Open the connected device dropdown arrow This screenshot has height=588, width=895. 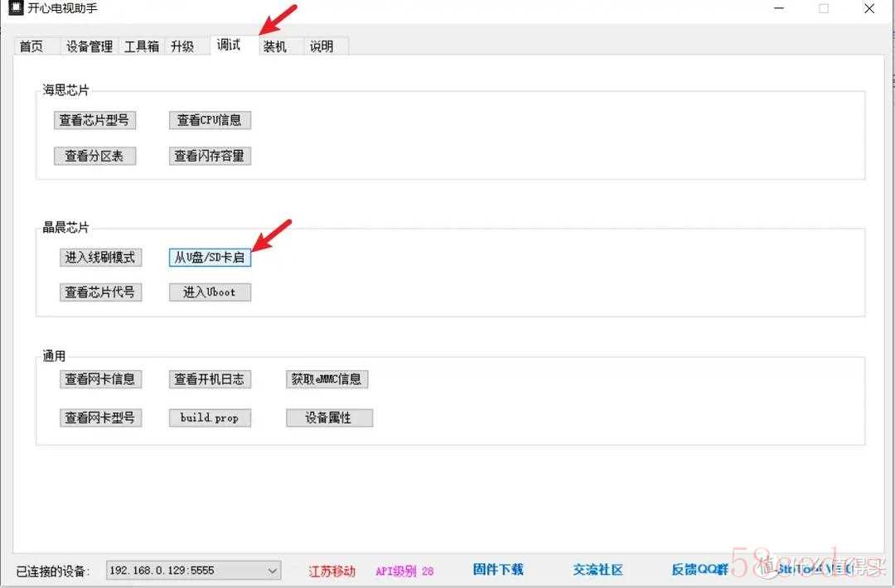point(273,571)
